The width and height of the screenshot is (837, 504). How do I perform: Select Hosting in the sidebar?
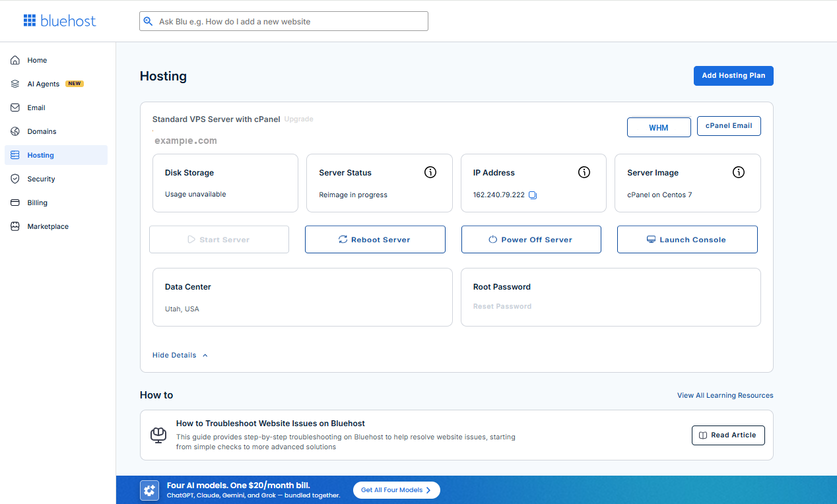point(56,155)
